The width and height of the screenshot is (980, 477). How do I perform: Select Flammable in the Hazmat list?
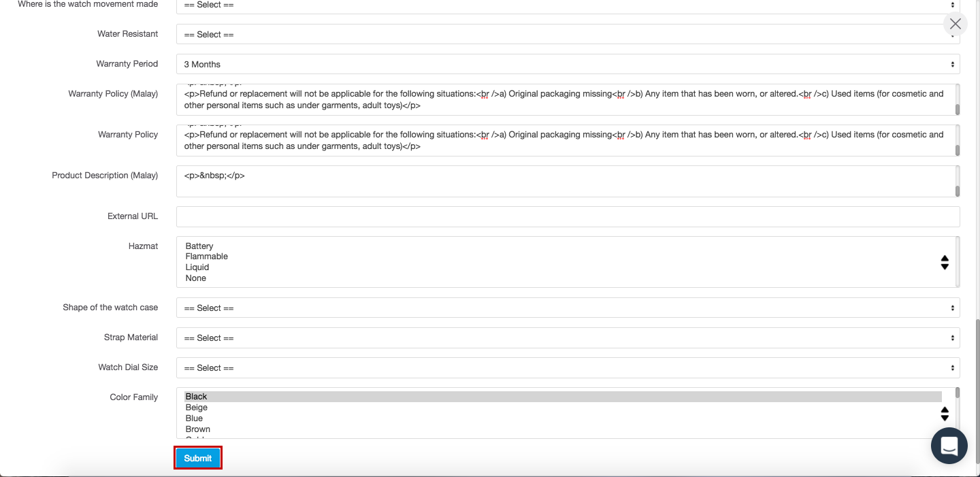pos(206,257)
